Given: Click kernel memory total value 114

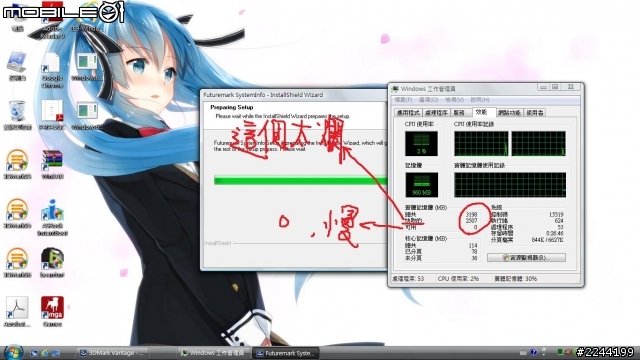Looking at the screenshot, I should click(473, 245).
